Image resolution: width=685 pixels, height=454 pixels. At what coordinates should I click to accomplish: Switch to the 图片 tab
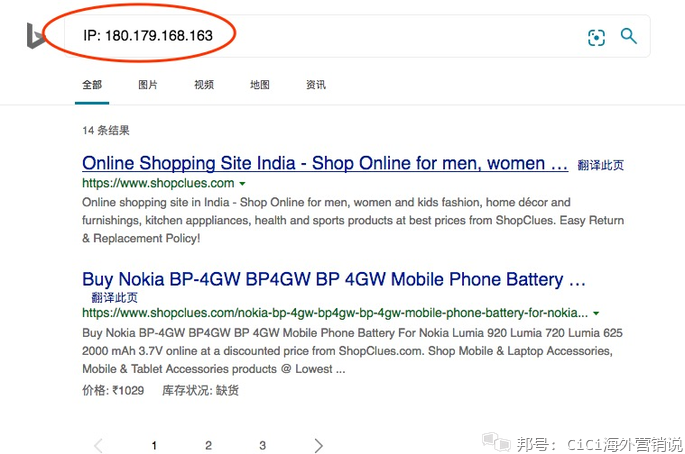point(148,85)
